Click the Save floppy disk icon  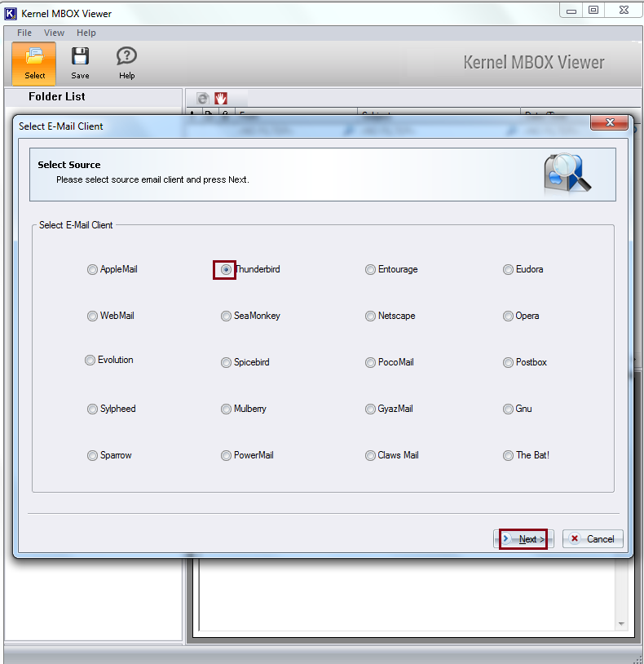coord(80,56)
